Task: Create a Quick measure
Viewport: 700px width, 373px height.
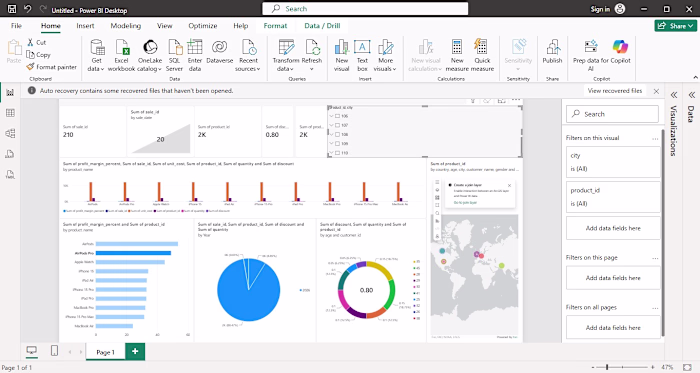Action: (482, 55)
